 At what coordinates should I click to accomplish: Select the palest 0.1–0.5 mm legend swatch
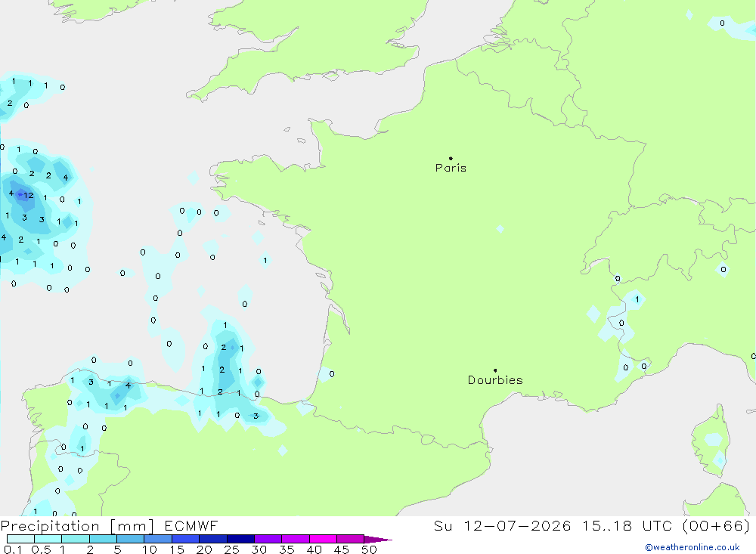pos(20,539)
